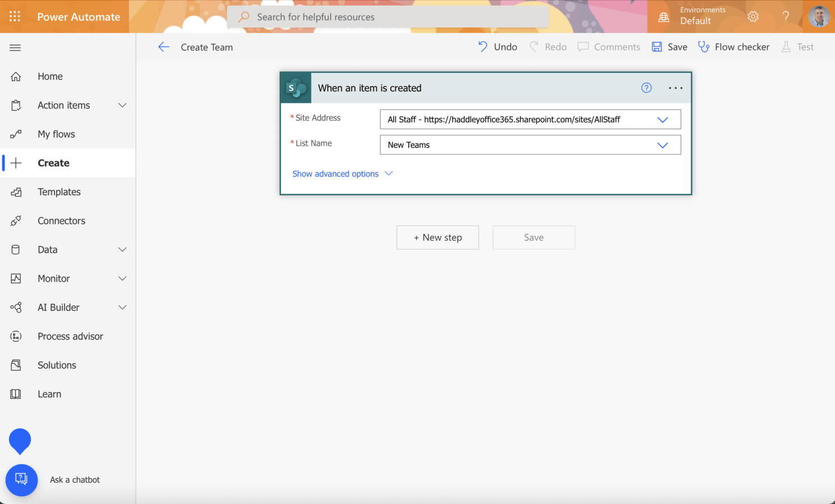Click Redo in the command bar
Viewport: 835px width, 504px height.
pos(548,47)
